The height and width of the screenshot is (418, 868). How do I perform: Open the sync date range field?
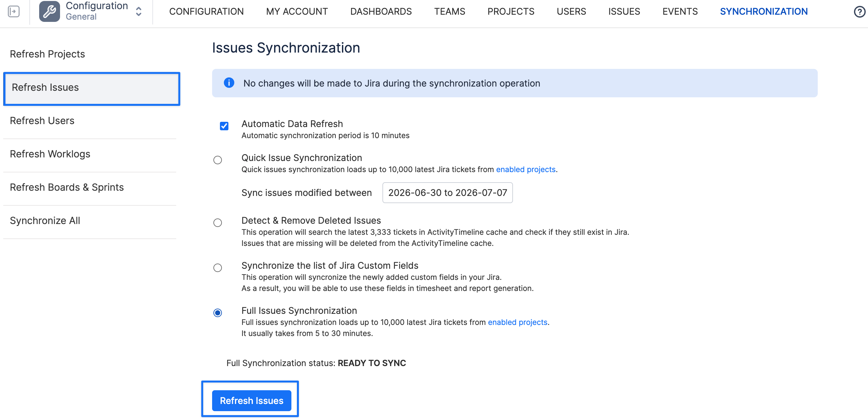pyautogui.click(x=447, y=192)
